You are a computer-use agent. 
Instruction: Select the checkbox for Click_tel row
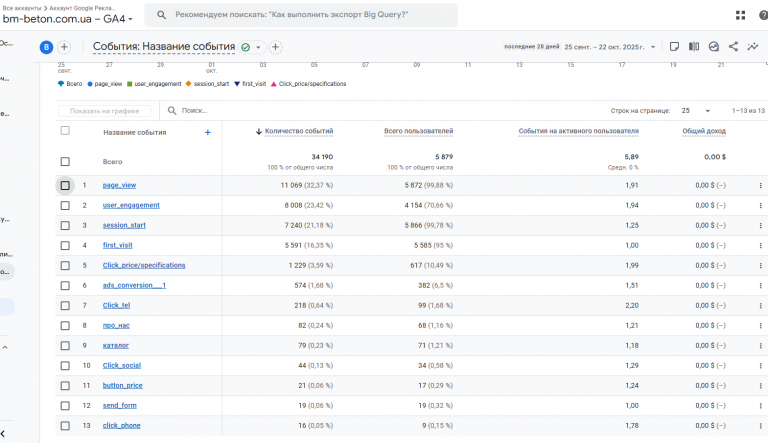[x=65, y=305]
